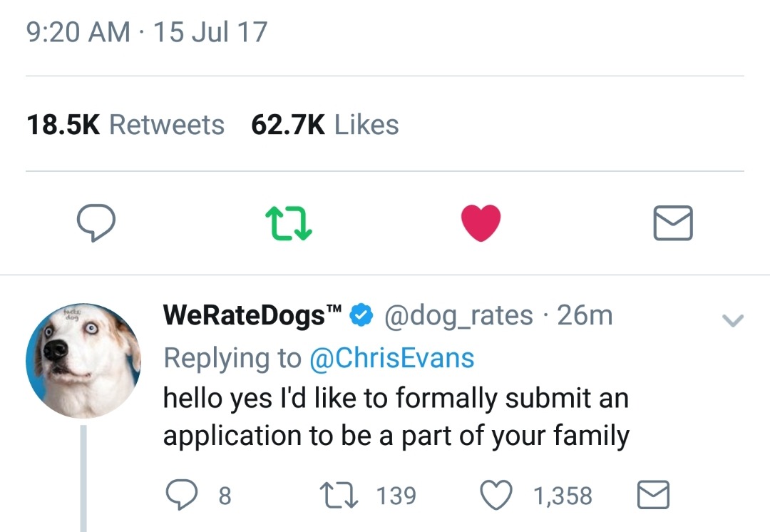This screenshot has width=770, height=532.
Task: Send WeRateDogs reply via direct message icon
Action: click(x=652, y=495)
